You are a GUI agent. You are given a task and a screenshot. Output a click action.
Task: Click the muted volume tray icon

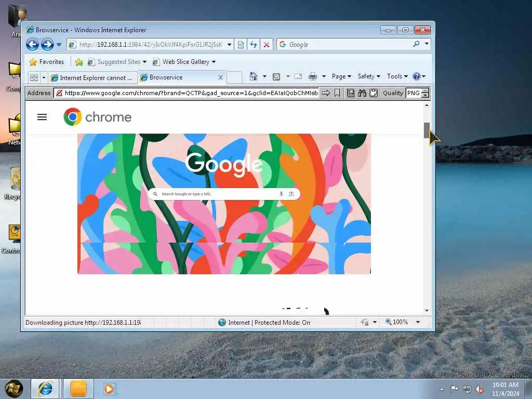(480, 390)
